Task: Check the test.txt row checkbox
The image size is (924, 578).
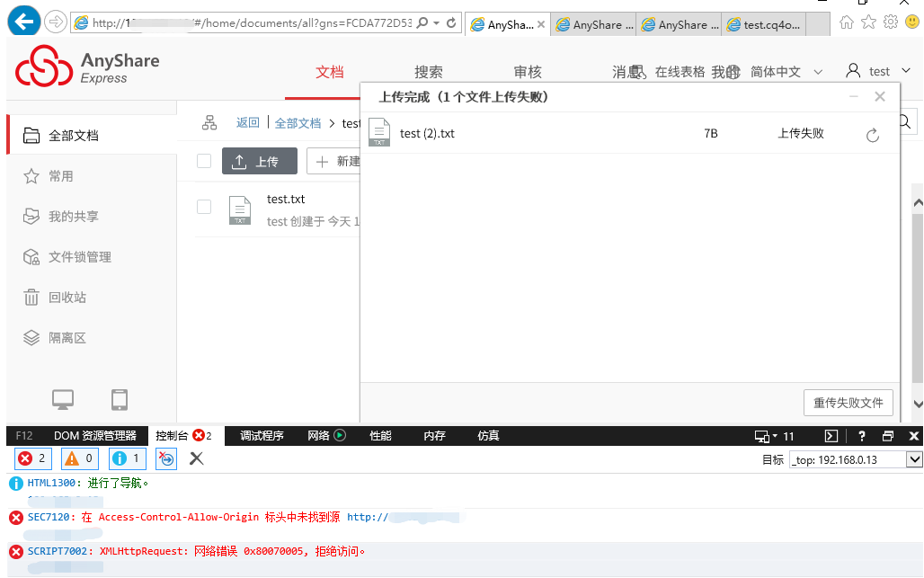Action: pos(204,207)
